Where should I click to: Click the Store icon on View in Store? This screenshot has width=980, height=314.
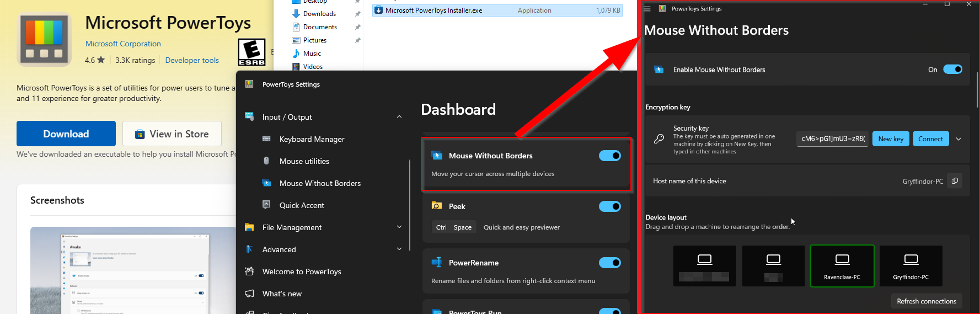click(140, 134)
